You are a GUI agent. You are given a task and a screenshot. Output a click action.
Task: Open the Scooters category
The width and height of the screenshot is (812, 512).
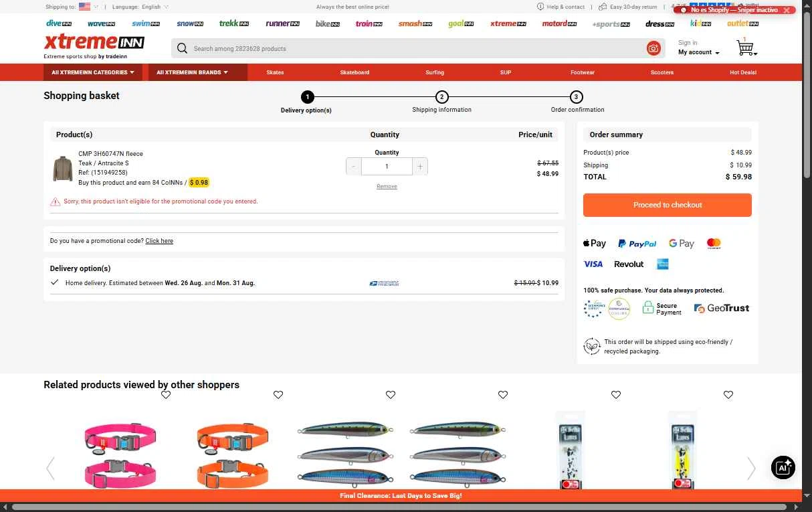click(x=662, y=72)
